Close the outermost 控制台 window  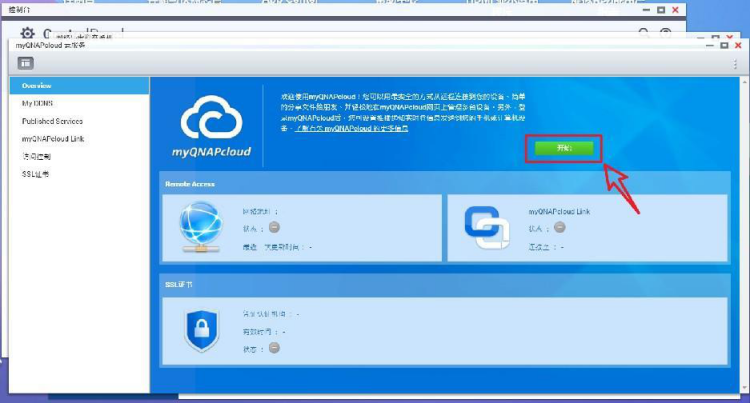pos(675,10)
